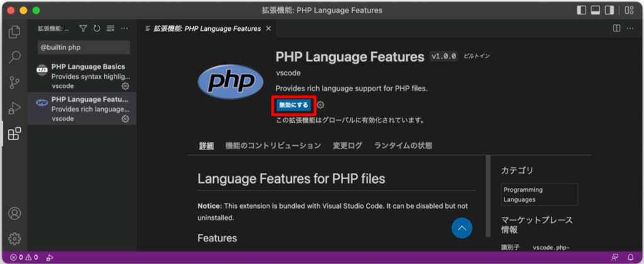Open gear menu for PHP Language Basics
The image size is (644, 264).
pos(125,86)
